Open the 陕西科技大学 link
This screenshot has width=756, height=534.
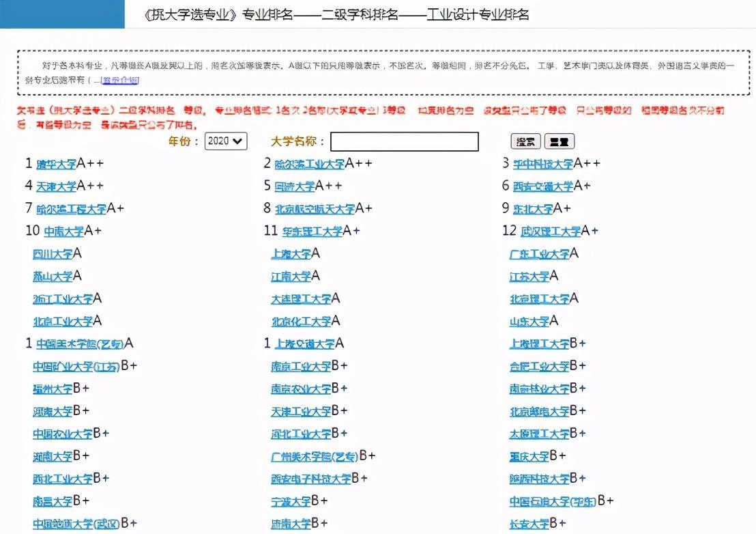click(x=539, y=479)
